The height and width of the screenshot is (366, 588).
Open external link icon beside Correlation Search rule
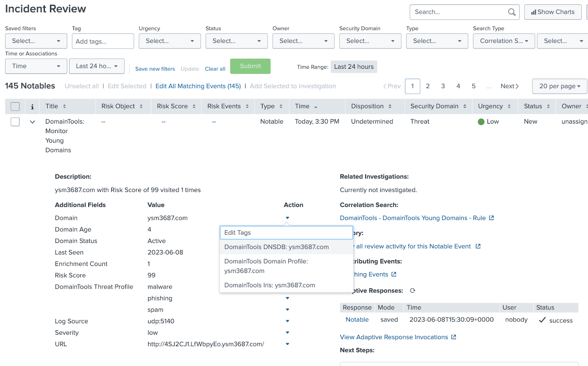coord(491,218)
